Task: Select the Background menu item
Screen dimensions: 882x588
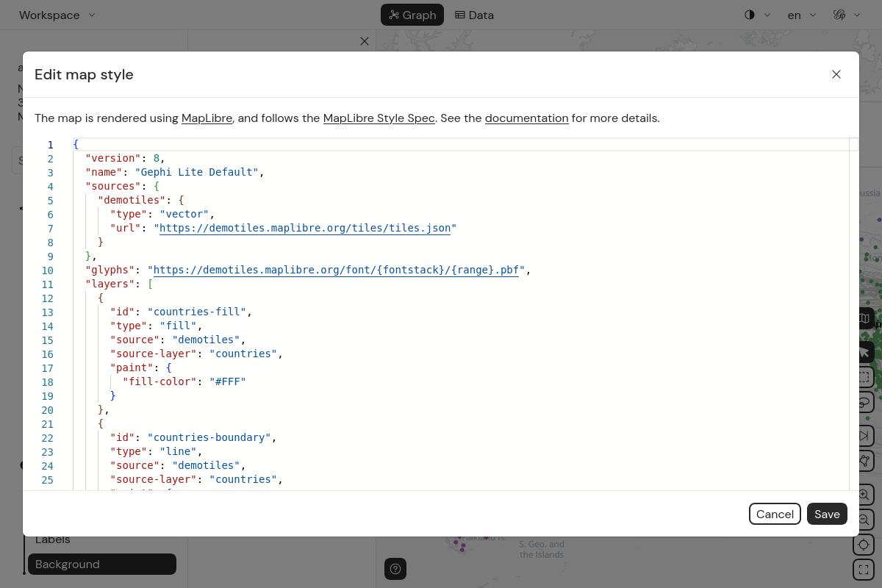Action: [102, 564]
